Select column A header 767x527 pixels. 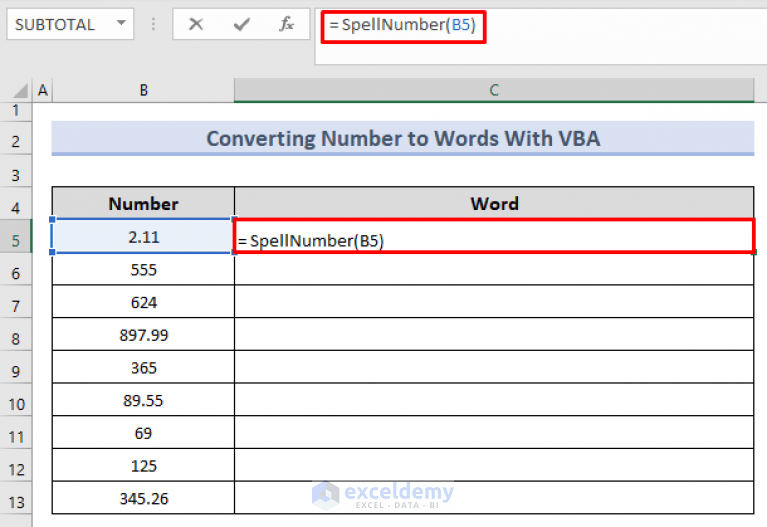43,91
